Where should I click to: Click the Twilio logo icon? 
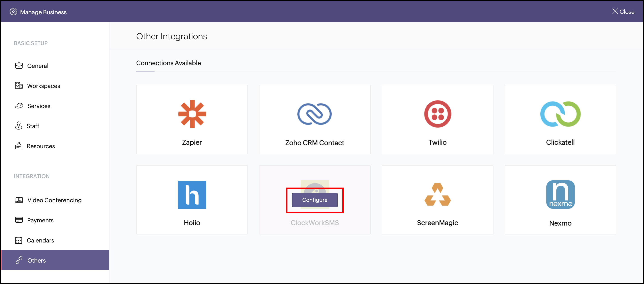point(437,114)
